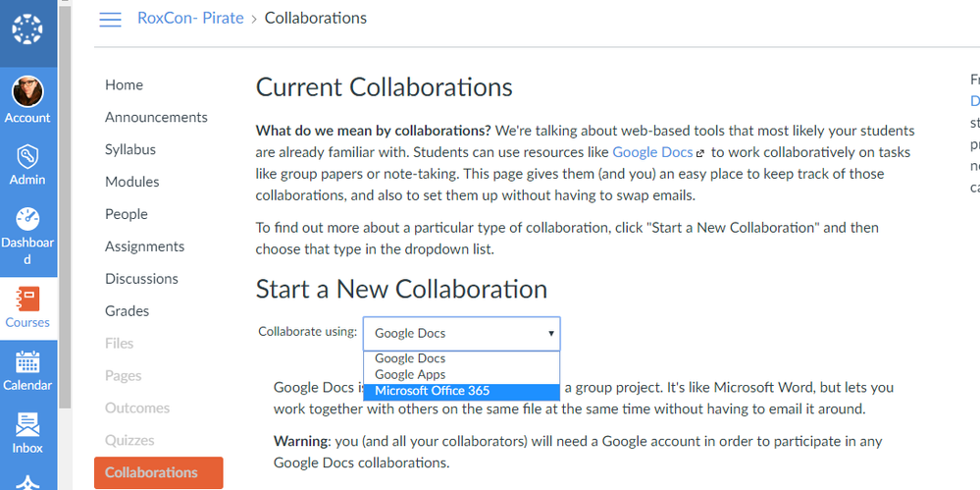Open RoxCon- Pirate breadcrumb link
Image resolution: width=980 pixels, height=490 pixels.
190,18
